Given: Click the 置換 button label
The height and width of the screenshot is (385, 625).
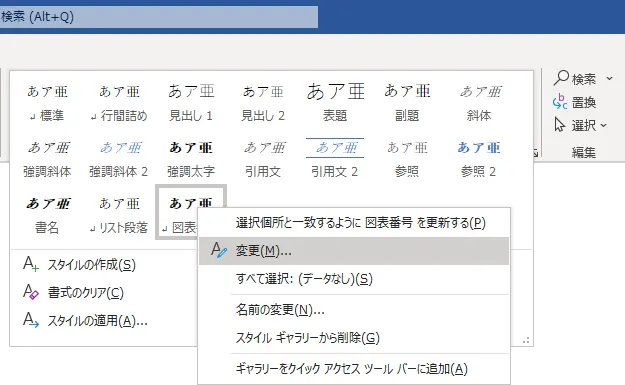Looking at the screenshot, I should (x=584, y=102).
